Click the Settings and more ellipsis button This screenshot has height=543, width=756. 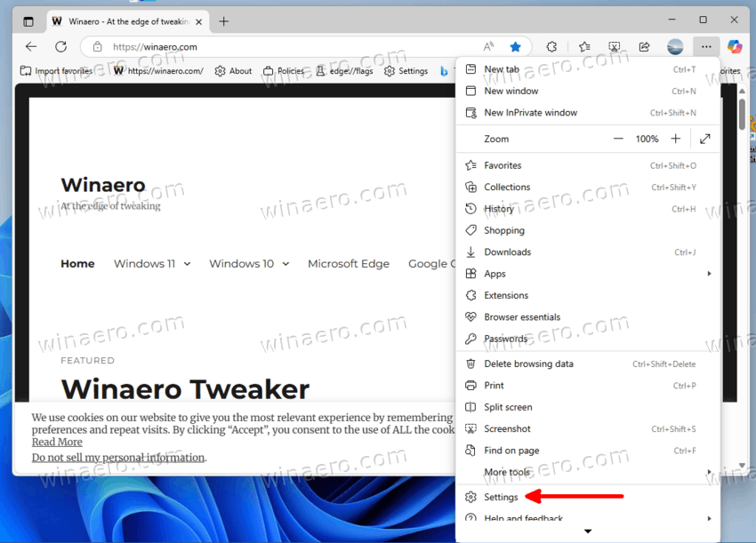pos(706,47)
